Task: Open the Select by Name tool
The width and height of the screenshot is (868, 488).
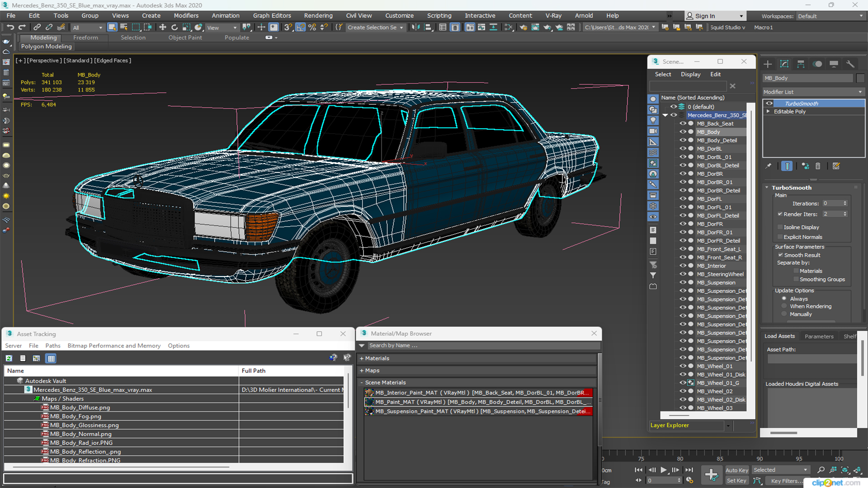Action: (x=124, y=28)
